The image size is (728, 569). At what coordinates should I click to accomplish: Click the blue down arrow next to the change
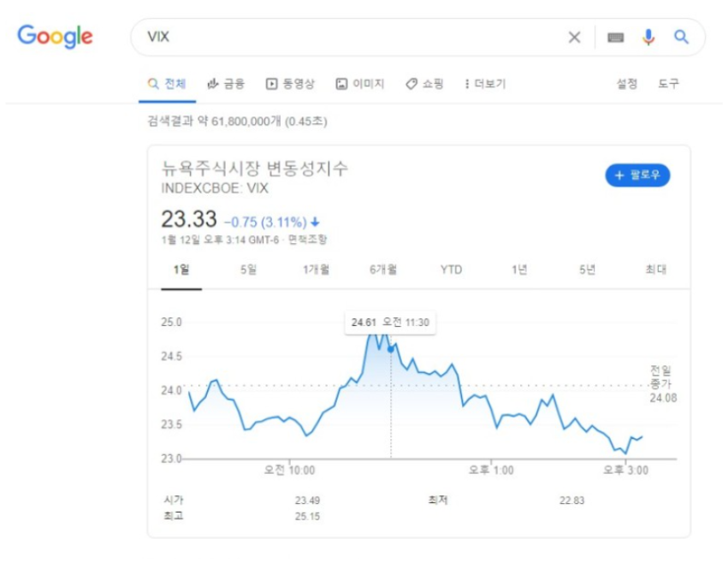[x=316, y=222]
